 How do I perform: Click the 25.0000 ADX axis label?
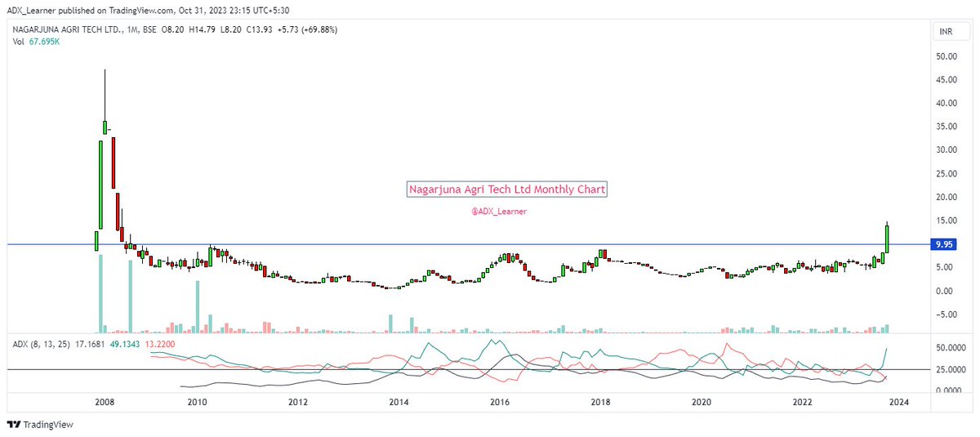950,369
